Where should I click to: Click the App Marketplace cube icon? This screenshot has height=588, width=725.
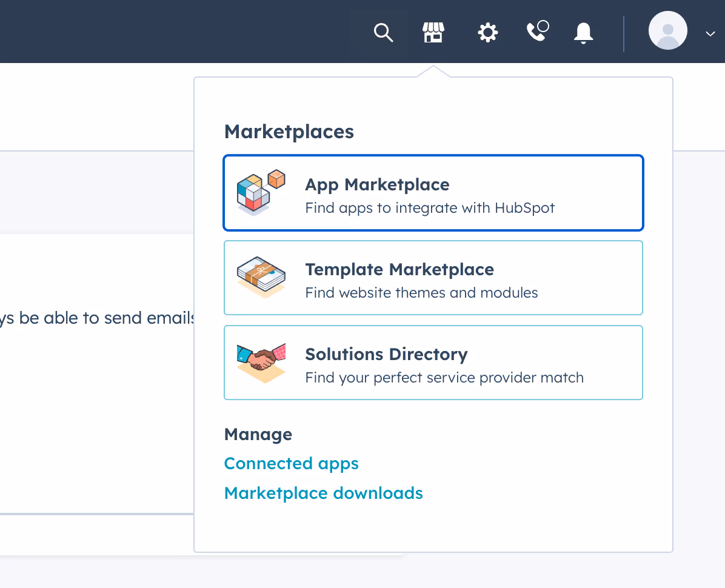261,193
